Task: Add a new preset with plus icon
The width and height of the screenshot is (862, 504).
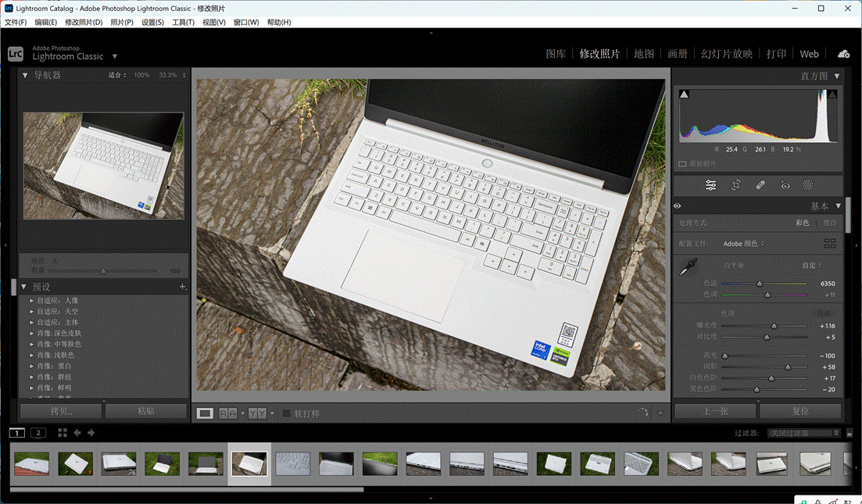Action: (183, 286)
